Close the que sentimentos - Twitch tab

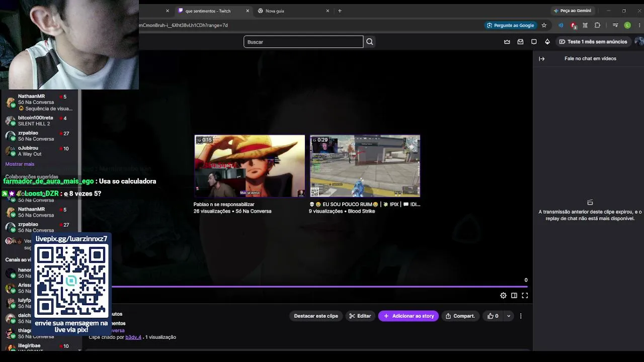click(x=248, y=11)
